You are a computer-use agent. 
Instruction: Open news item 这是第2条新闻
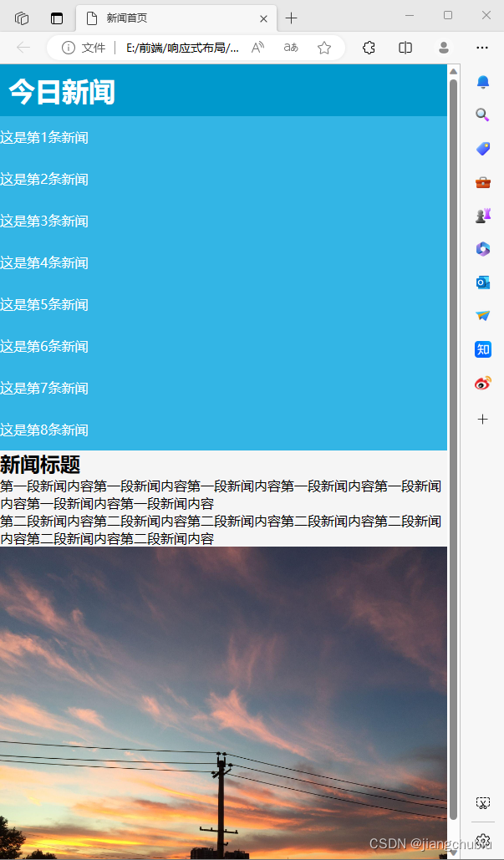(x=44, y=180)
